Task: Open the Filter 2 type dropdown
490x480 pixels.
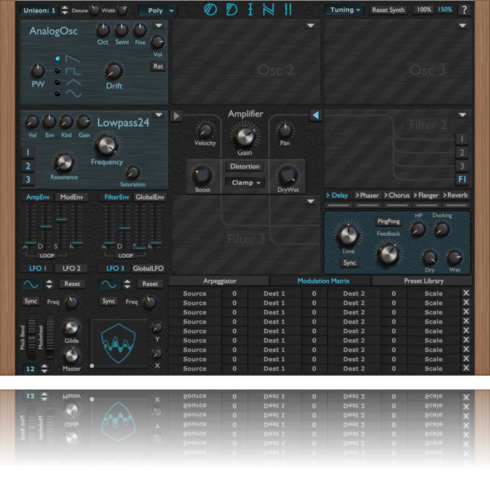Action: (462, 115)
